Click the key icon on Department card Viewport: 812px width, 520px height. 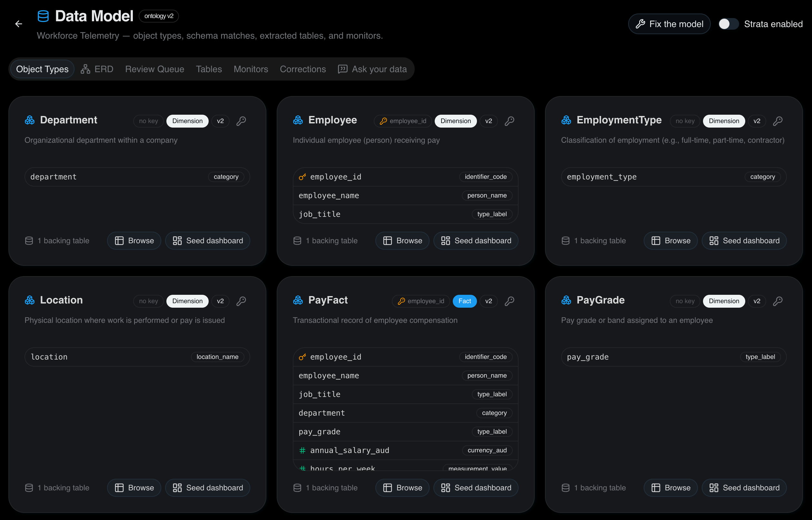tap(241, 121)
